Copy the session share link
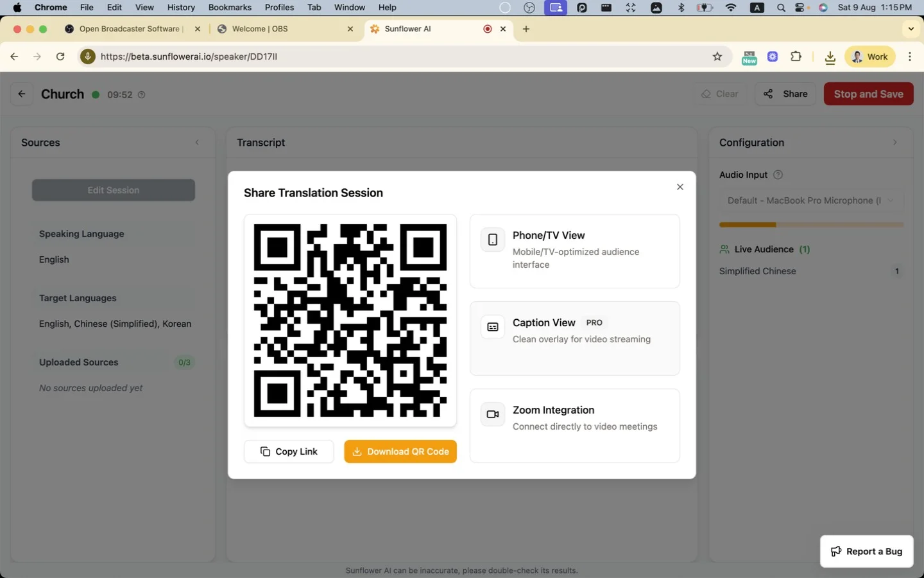 pyautogui.click(x=289, y=451)
